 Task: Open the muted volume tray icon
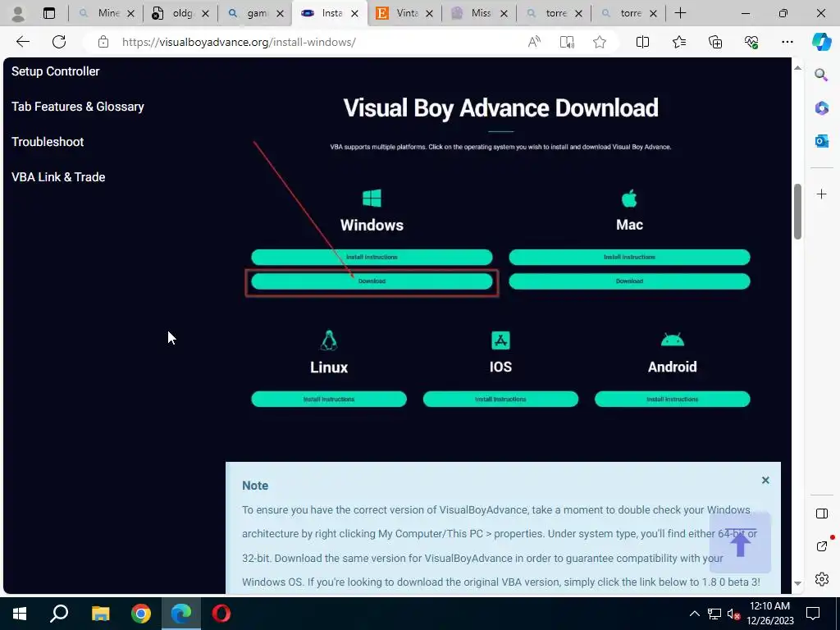point(733,614)
